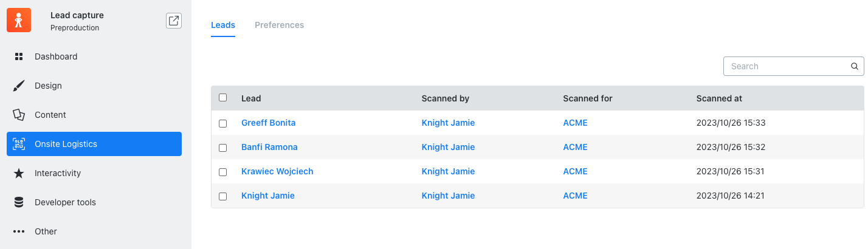Click the Developer tools database icon
Viewport: 868px width, 249px height.
pyautogui.click(x=19, y=202)
